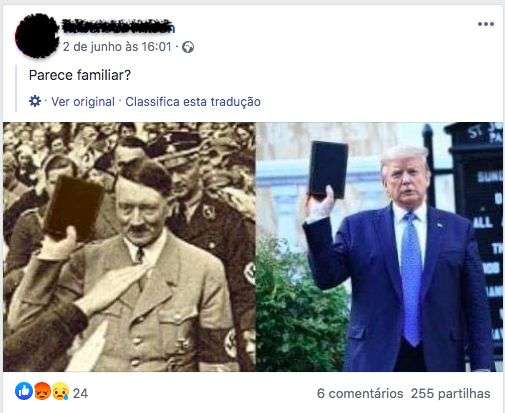Show the 255 partilhas share list

(x=451, y=393)
